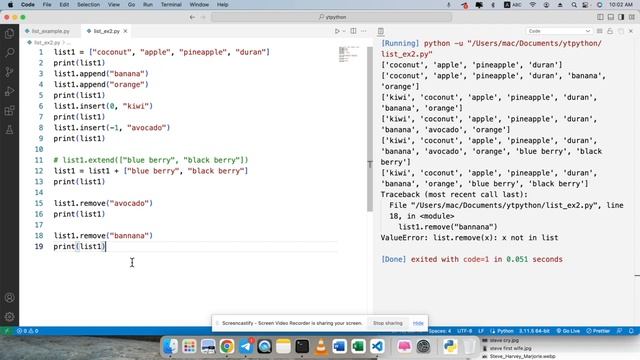Open Chrome from the Dock
The image size is (640, 360).
pos(227,346)
